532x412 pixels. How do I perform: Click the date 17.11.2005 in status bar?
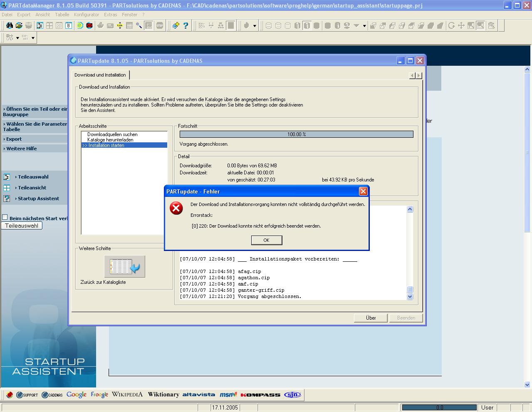225,407
